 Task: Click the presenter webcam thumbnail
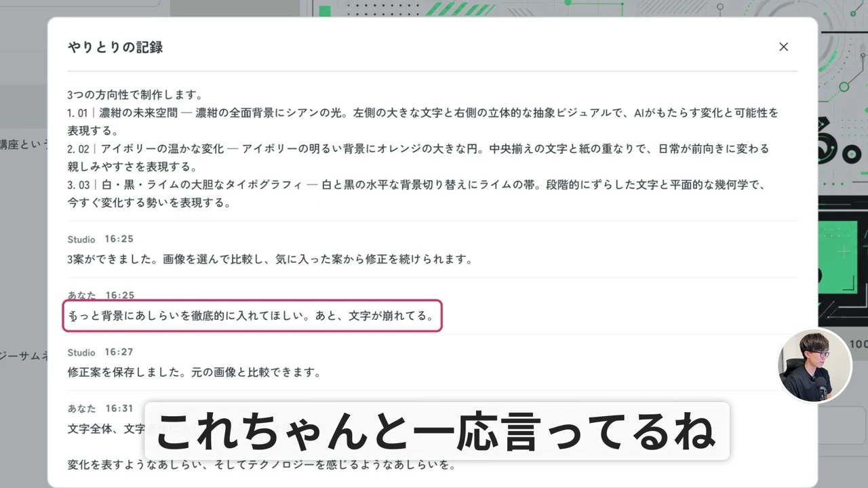tap(814, 365)
